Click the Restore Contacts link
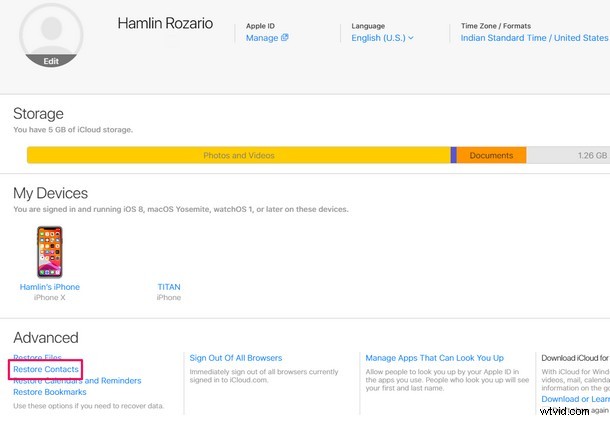 point(46,369)
